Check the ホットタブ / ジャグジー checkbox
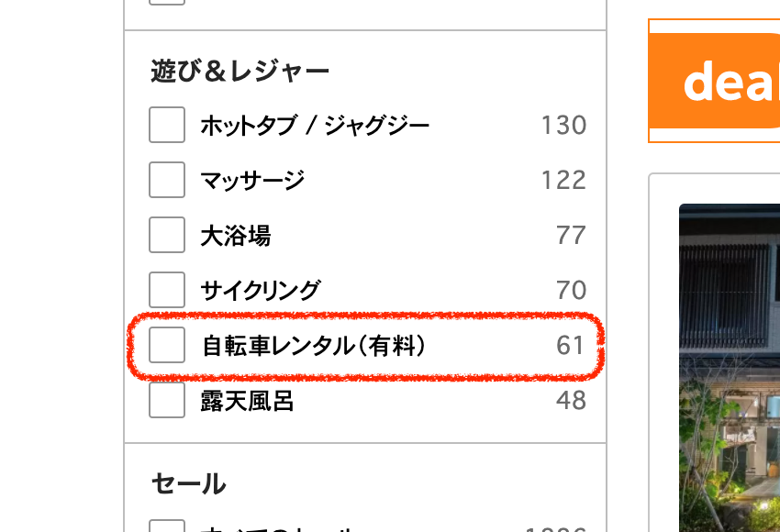780x532 pixels. pos(167,125)
